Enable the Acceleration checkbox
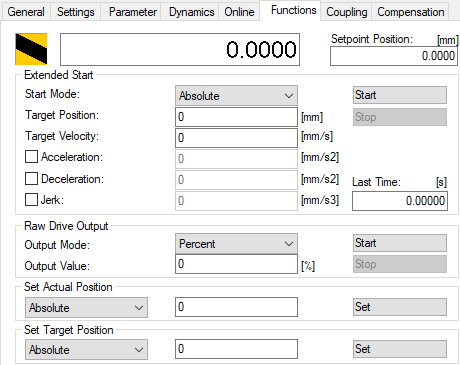Screen dimensions: 460x365 click(x=31, y=156)
